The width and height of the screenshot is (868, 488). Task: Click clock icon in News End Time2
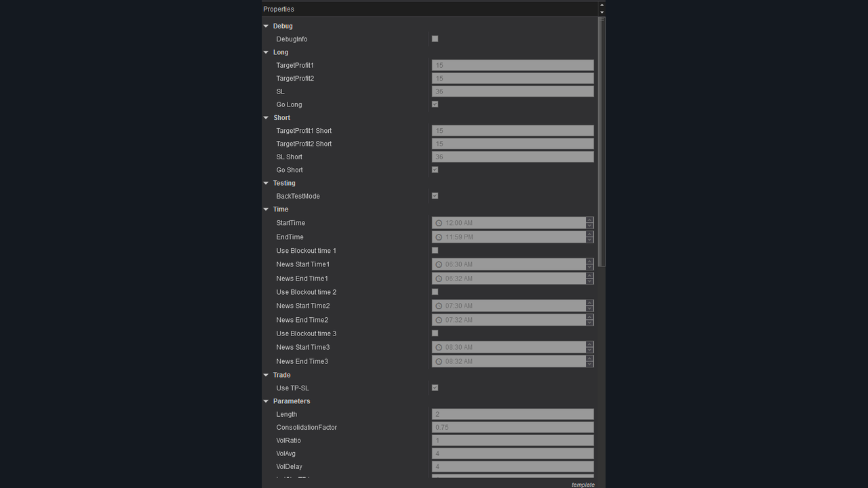[x=439, y=320]
